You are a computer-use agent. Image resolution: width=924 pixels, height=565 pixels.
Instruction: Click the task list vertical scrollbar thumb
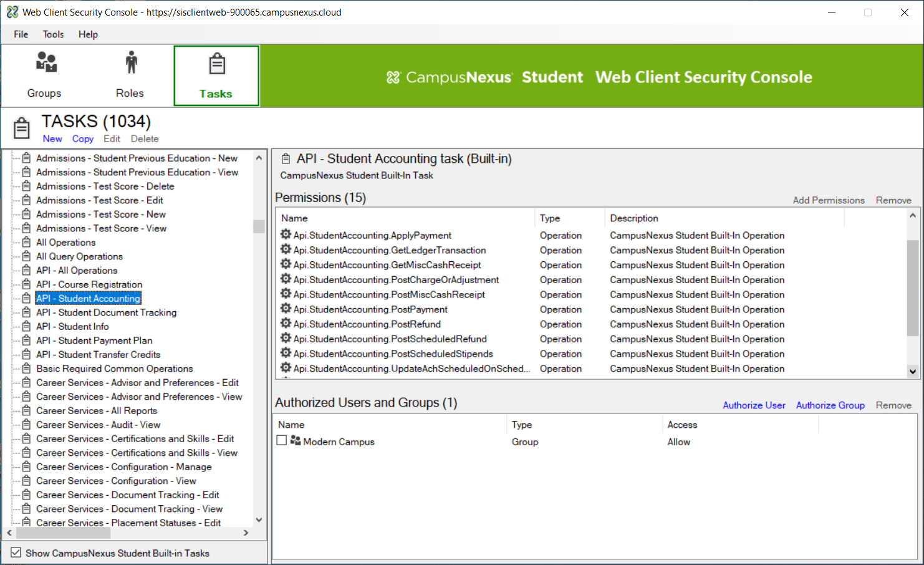coord(259,226)
